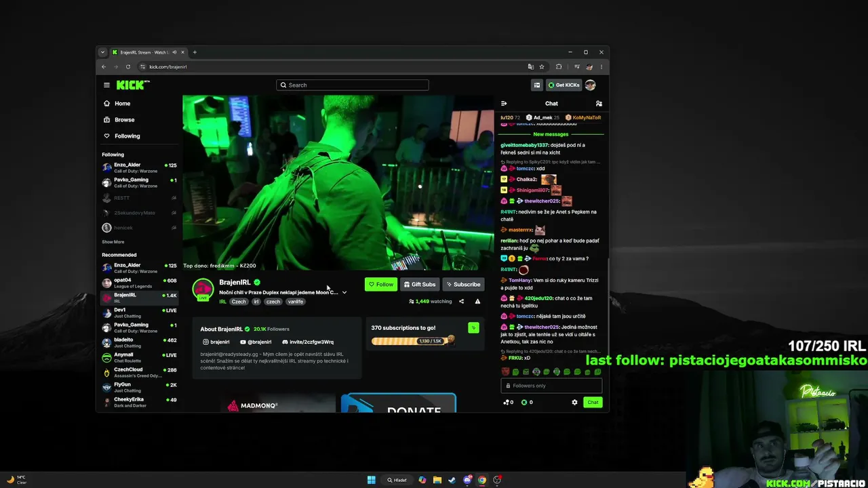The image size is (868, 488).
Task: Click the Search field on Kick
Action: point(353,85)
